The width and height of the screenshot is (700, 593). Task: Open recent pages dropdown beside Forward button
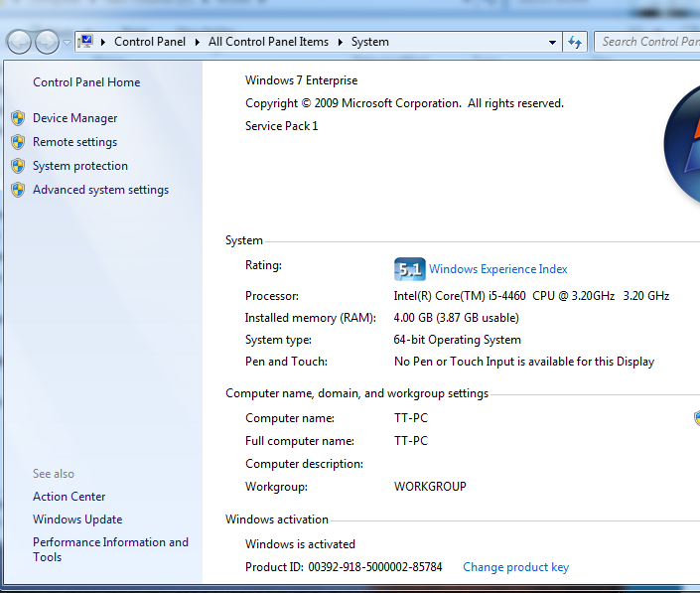67,43
